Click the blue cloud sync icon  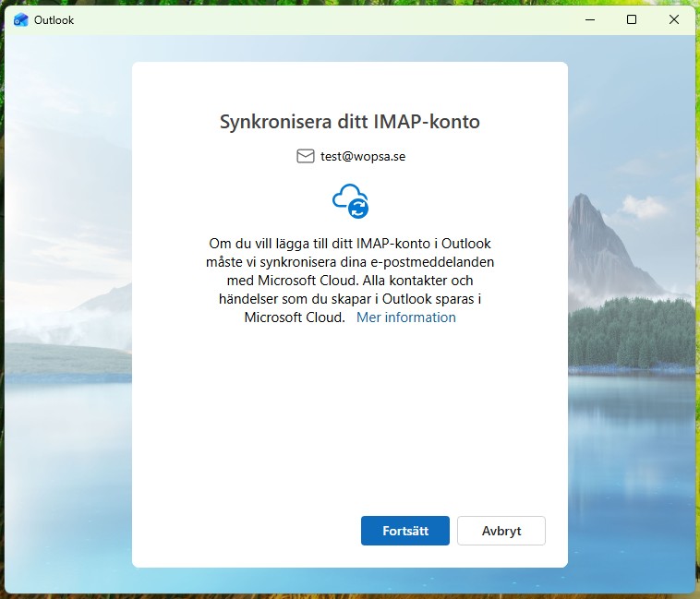point(350,200)
